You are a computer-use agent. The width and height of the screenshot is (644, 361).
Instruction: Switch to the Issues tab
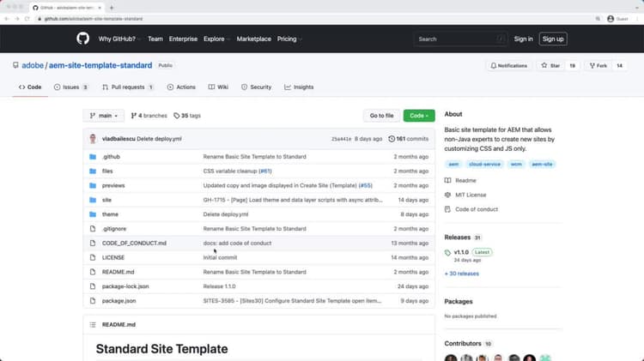(x=71, y=87)
